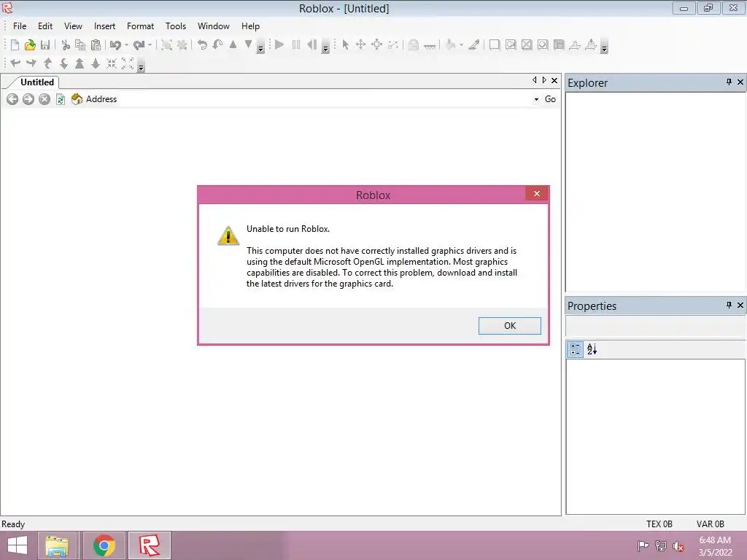Click the camera tilt up icon
Viewport: 747px width, 560px height.
pyautogui.click(x=47, y=63)
